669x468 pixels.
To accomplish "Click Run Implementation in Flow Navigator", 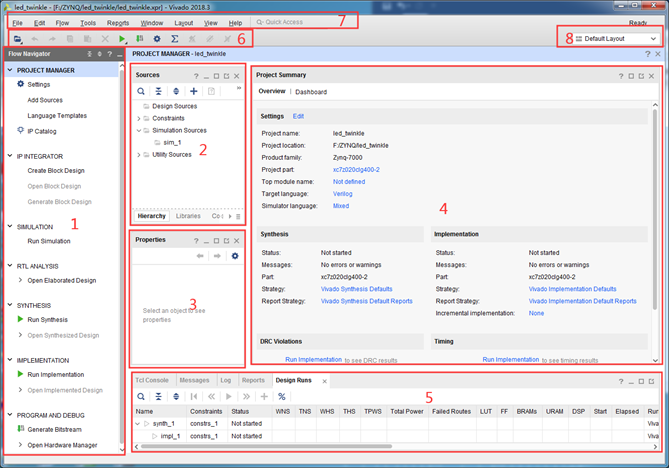I will click(56, 375).
